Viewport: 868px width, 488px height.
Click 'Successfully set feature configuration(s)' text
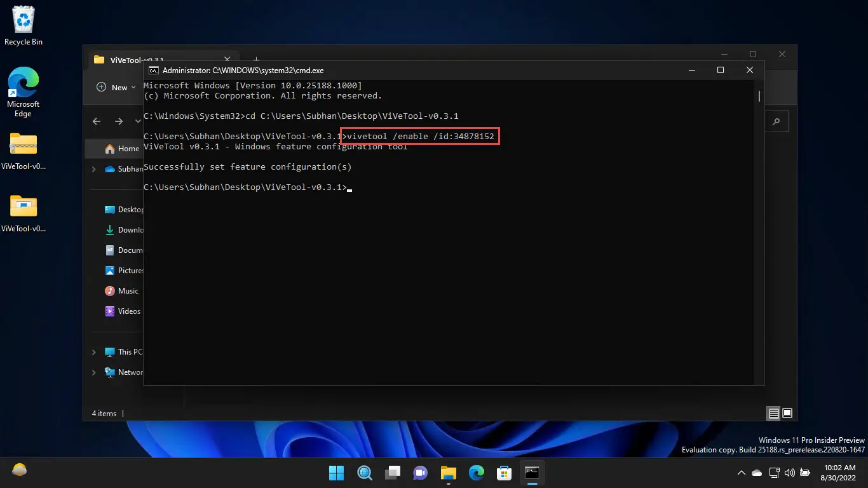pyautogui.click(x=248, y=167)
